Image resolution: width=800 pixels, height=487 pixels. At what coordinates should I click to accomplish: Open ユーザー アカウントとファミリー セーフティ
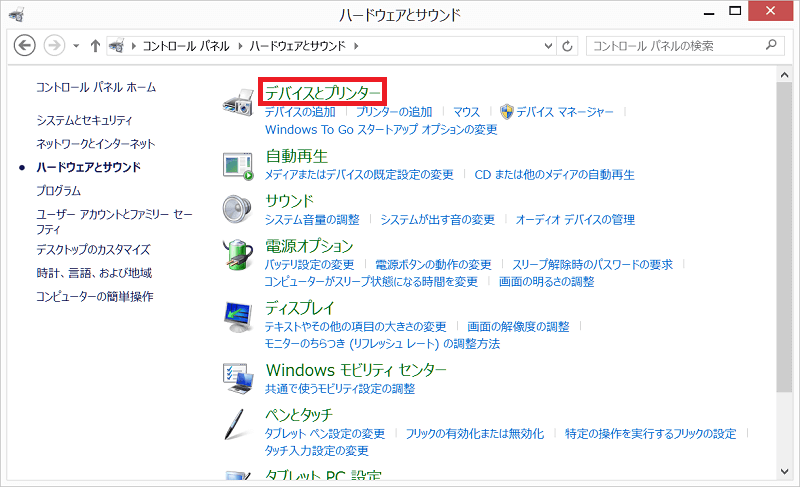coord(114,221)
